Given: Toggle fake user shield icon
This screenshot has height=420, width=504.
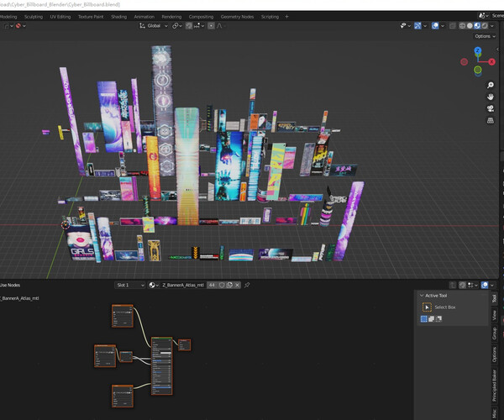Looking at the screenshot, I should 222,285.
